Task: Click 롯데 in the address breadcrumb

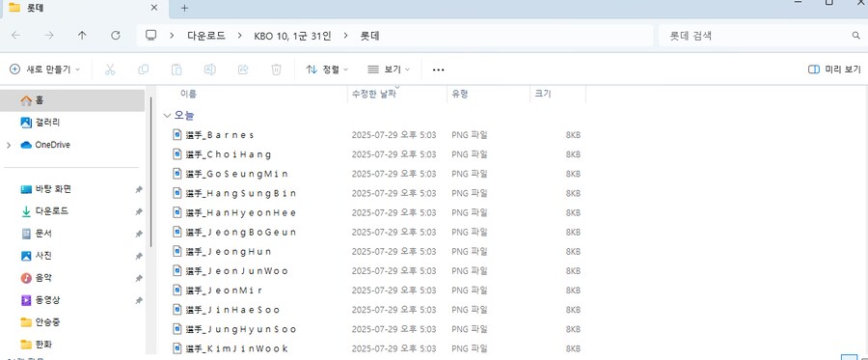Action: coord(369,36)
